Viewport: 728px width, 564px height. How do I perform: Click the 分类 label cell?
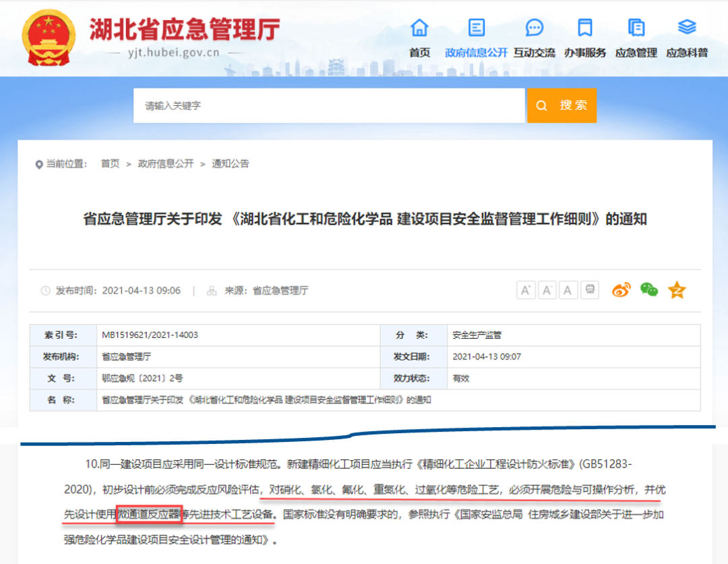pyautogui.click(x=414, y=335)
